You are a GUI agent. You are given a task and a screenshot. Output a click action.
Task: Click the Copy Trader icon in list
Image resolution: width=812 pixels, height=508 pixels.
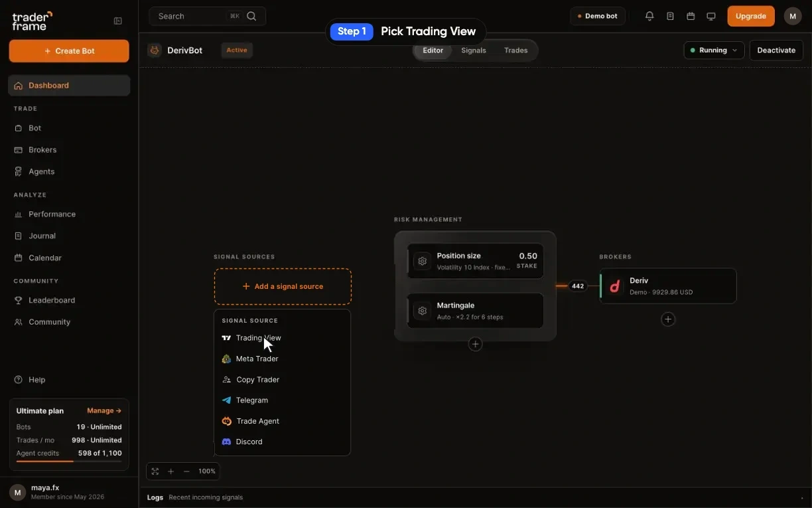click(226, 380)
